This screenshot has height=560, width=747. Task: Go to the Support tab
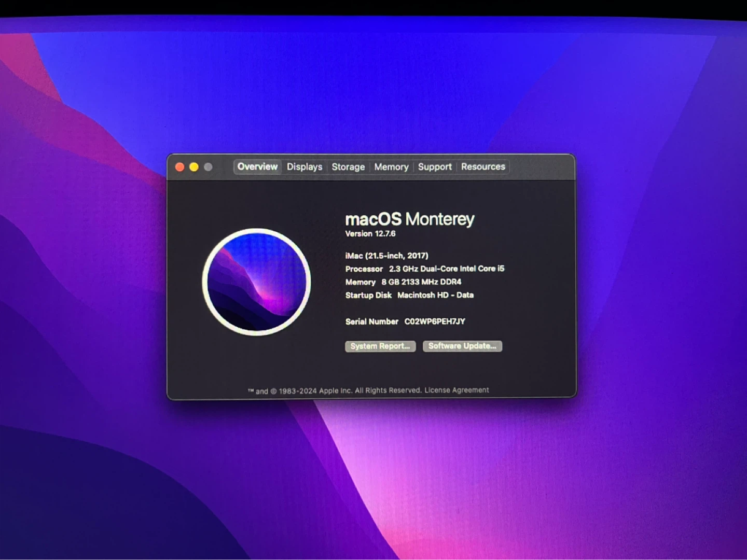pyautogui.click(x=435, y=167)
